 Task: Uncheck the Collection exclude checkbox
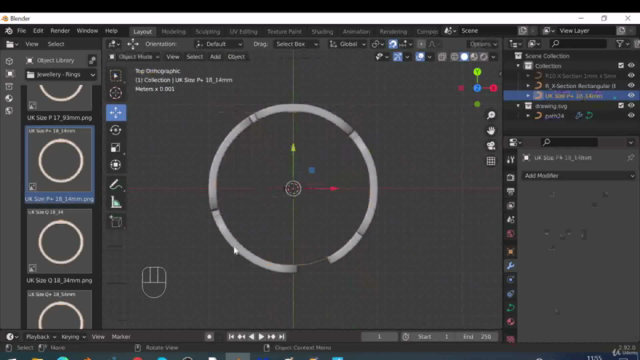(x=621, y=66)
